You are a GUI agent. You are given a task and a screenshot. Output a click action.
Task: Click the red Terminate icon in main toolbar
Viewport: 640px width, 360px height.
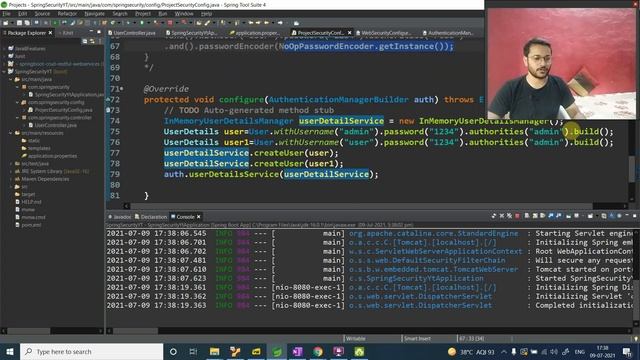[x=170, y=23]
